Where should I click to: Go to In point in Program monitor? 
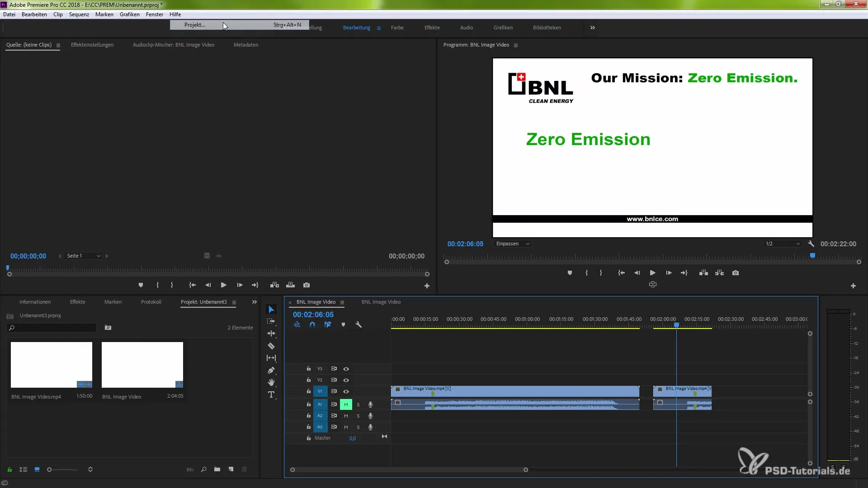[622, 273]
